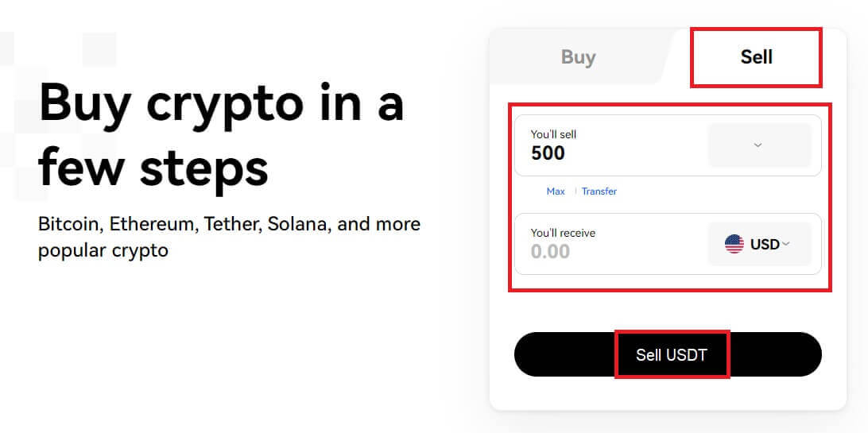Select the Sell tab
This screenshot has width=868, height=433.
(x=756, y=57)
